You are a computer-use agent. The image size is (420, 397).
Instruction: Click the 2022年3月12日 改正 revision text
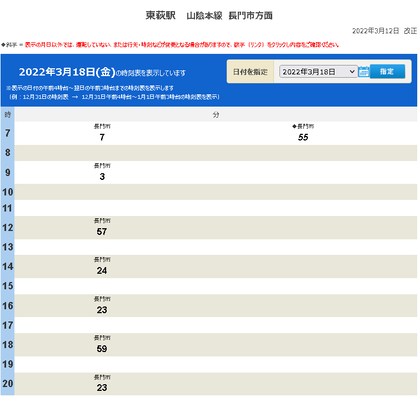[x=384, y=31]
